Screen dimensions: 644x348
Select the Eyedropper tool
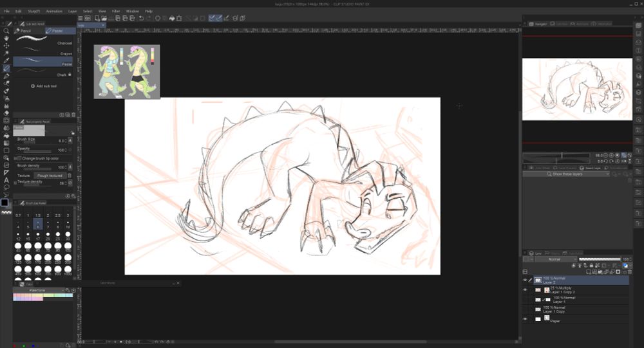[6, 60]
